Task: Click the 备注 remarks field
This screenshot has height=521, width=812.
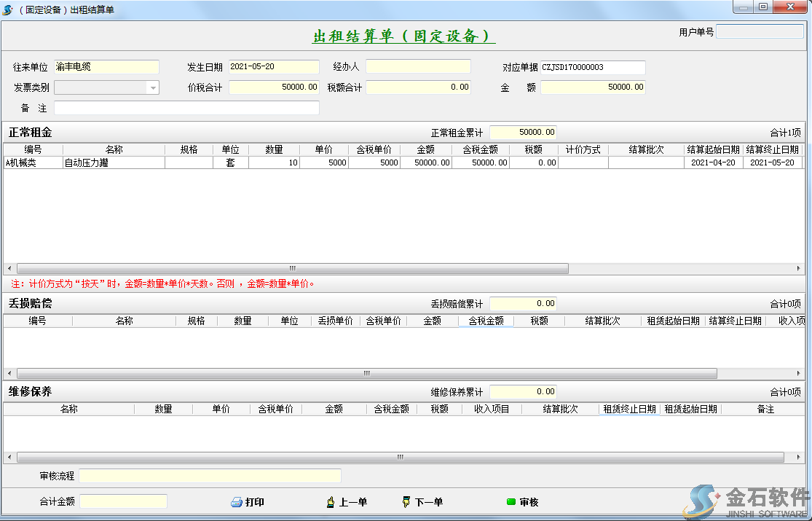Action: (186, 108)
